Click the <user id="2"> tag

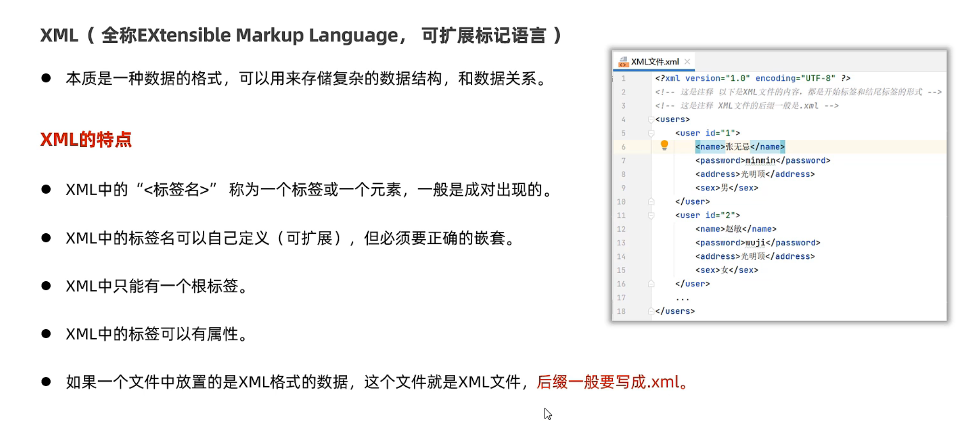pos(708,216)
